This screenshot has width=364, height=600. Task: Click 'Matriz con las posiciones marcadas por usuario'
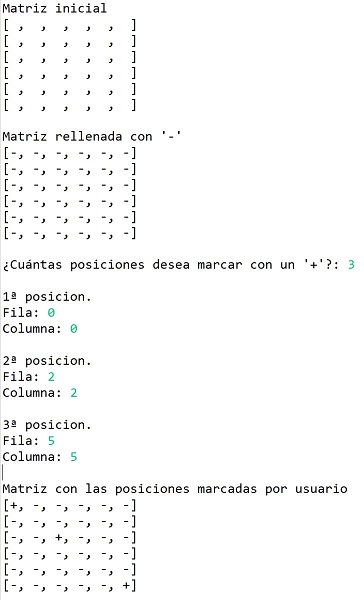point(175,489)
